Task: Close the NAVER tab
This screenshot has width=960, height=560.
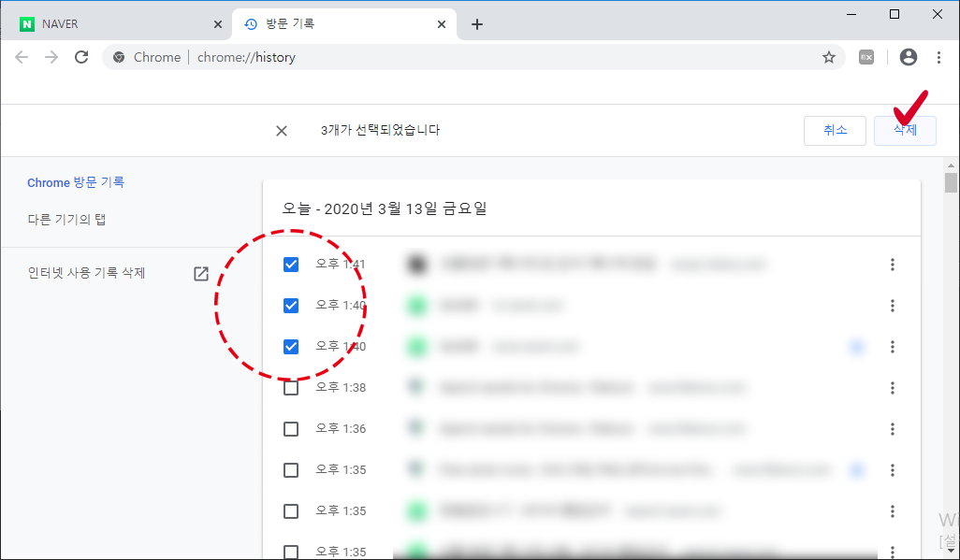Action: click(x=217, y=24)
